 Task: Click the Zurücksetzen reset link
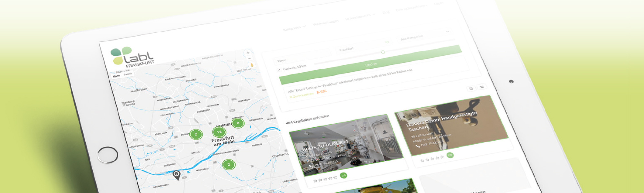click(x=301, y=95)
